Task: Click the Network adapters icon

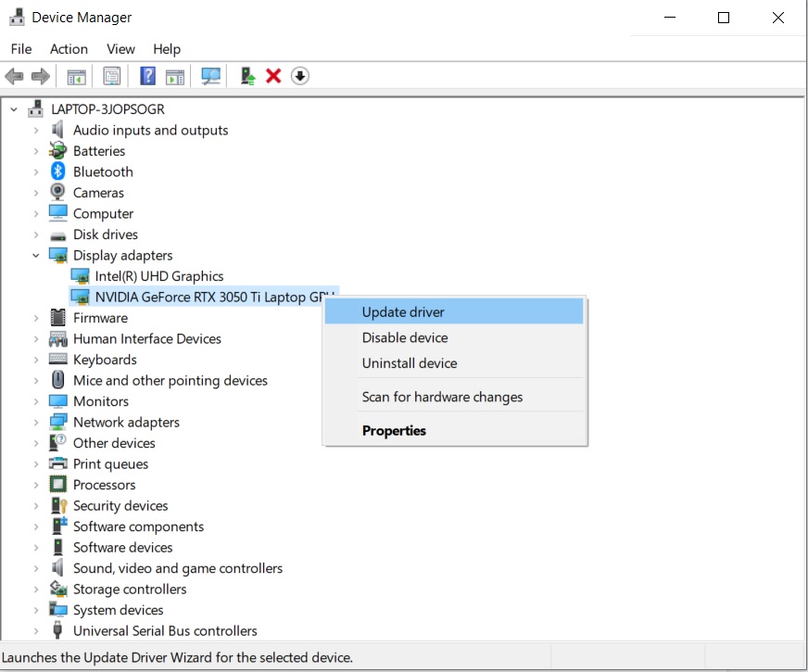Action: coord(57,422)
